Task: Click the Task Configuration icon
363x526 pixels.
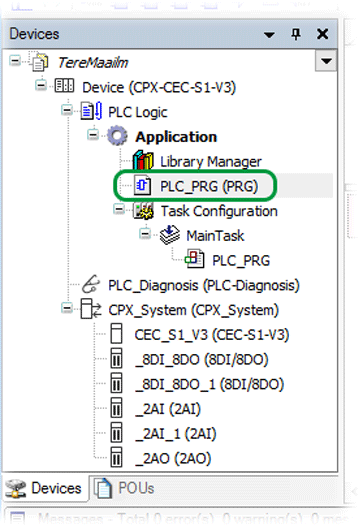Action: pos(144,210)
